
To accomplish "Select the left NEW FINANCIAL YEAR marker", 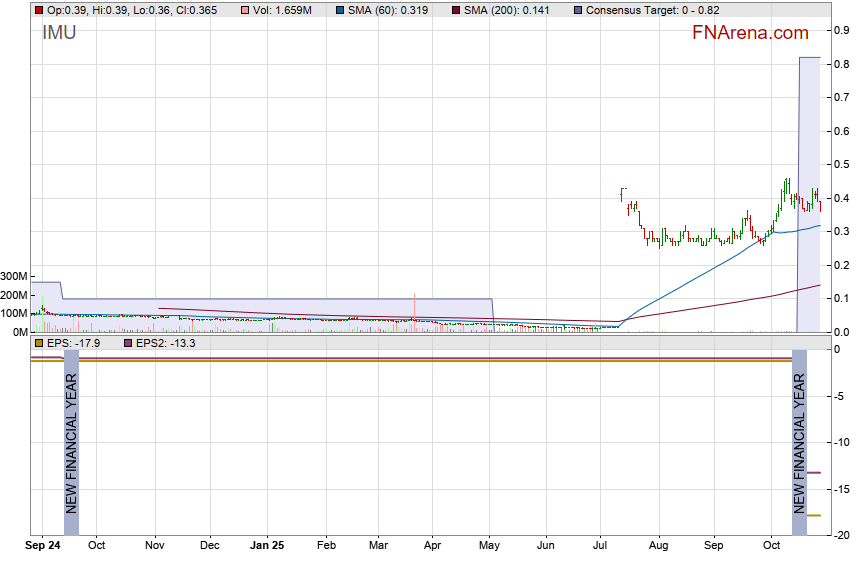I will coord(71,442).
